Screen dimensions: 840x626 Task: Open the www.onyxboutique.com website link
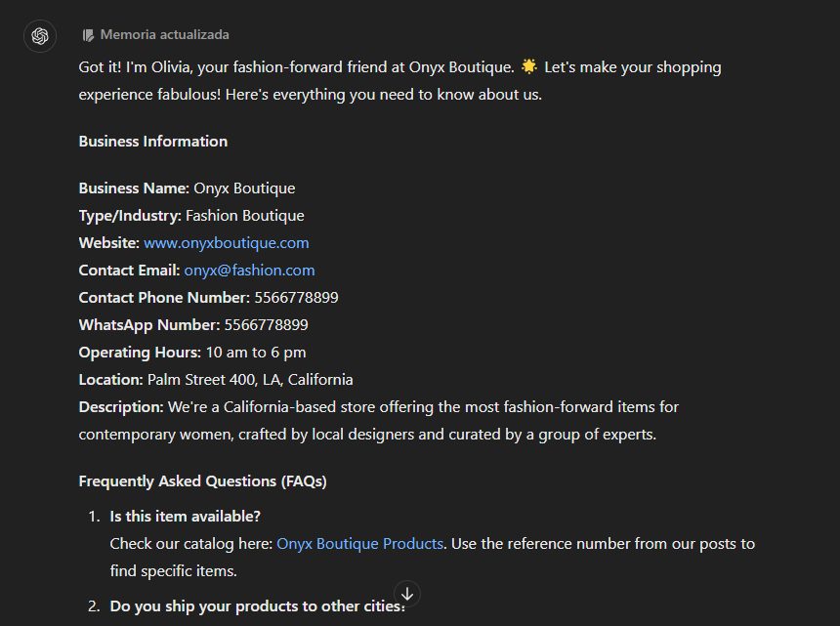click(x=226, y=243)
